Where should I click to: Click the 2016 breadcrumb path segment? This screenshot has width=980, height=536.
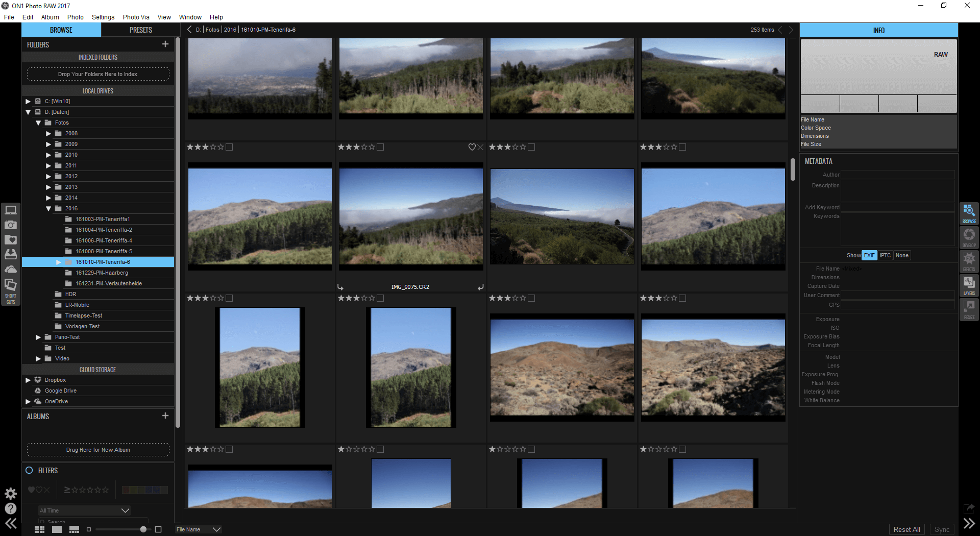coord(230,30)
